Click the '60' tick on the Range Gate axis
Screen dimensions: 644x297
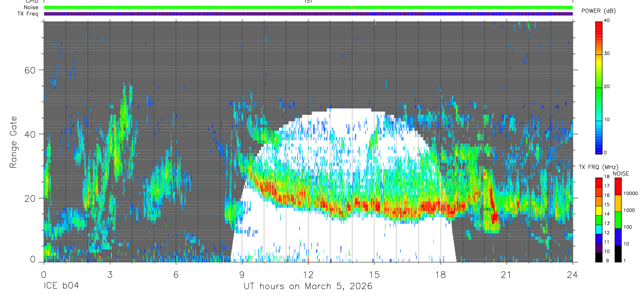(x=30, y=70)
